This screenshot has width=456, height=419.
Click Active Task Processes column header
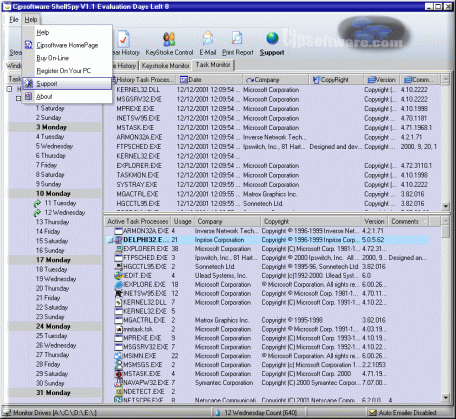138,221
